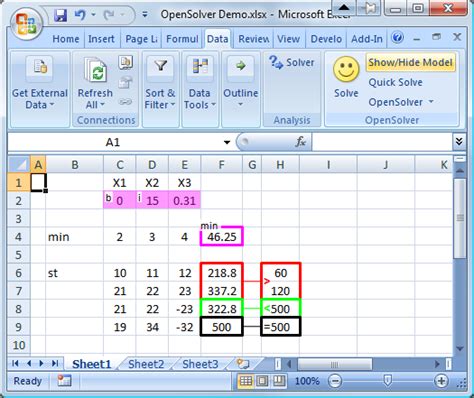
Task: Redo the last action
Action: (x=109, y=15)
